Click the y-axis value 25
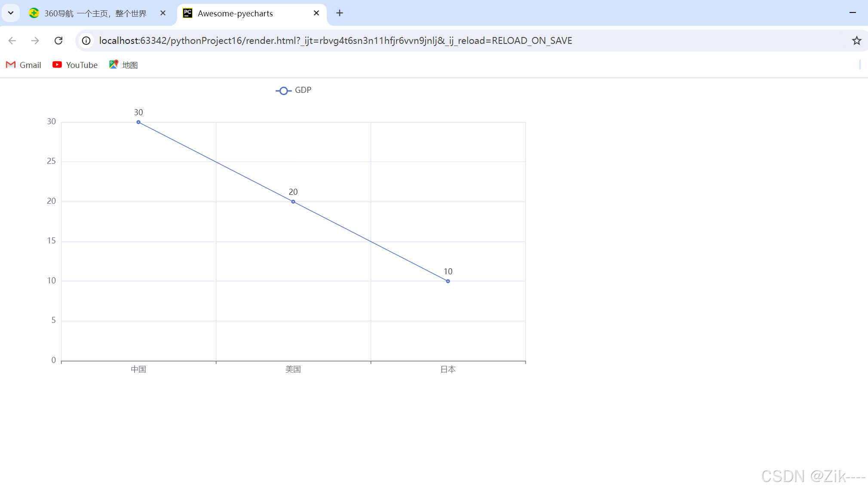Screen dimensions: 868x491 51,161
